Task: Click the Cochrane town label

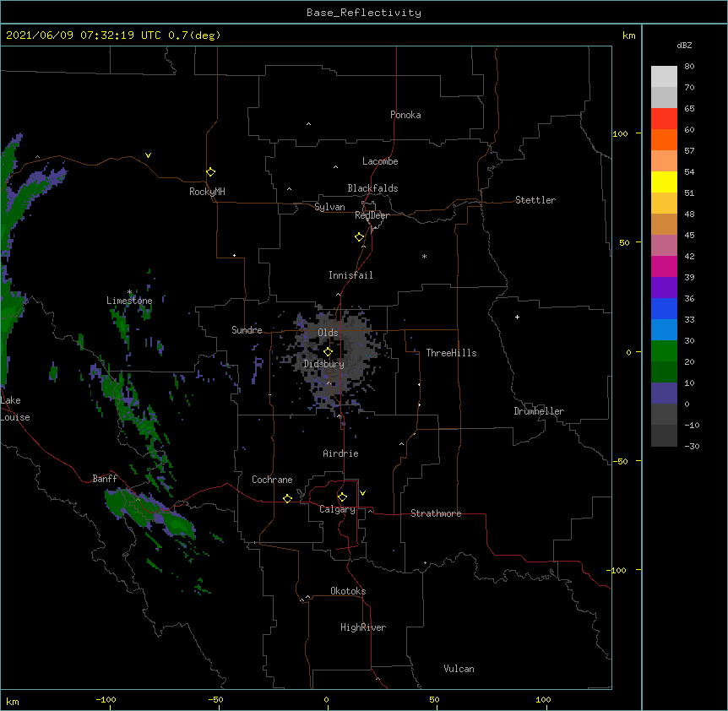Action: (272, 480)
